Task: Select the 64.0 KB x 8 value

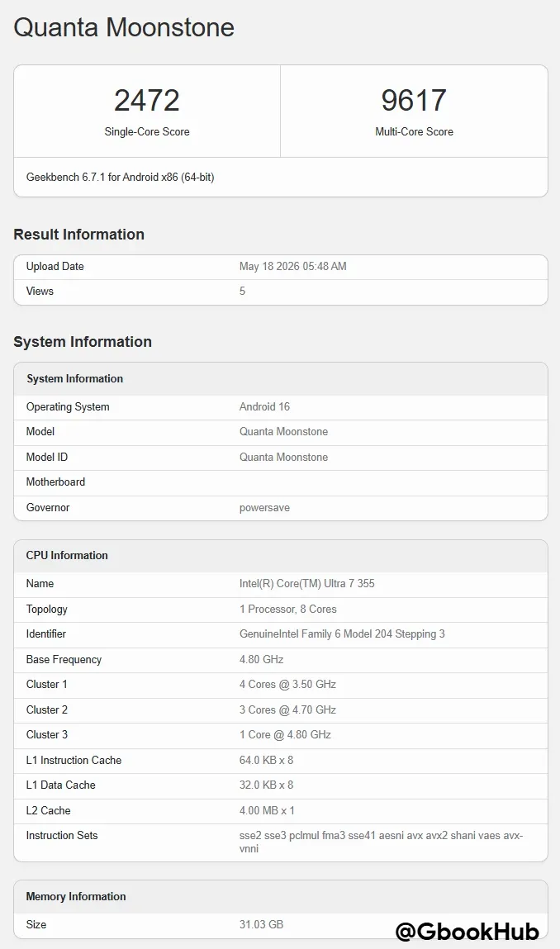Action: (267, 760)
